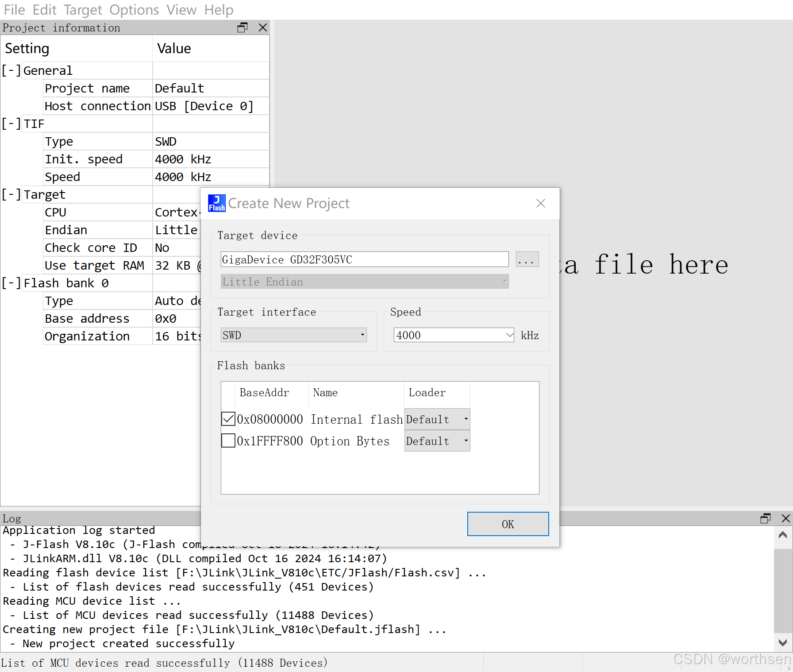Close the Log panel

pyautogui.click(x=786, y=518)
